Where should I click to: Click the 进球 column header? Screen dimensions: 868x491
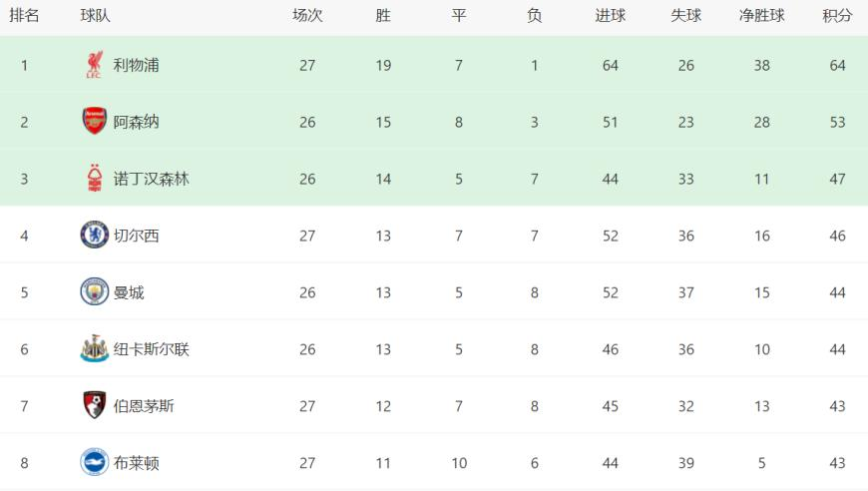[x=610, y=16]
